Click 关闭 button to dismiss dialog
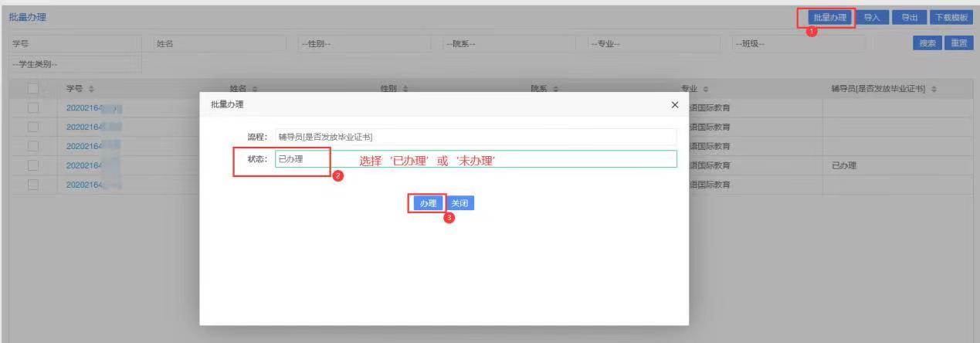Image resolution: width=980 pixels, height=343 pixels. point(460,203)
